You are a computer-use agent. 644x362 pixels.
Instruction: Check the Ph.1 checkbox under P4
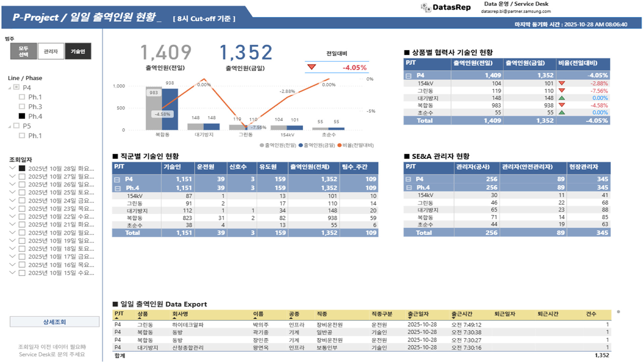tap(22, 97)
